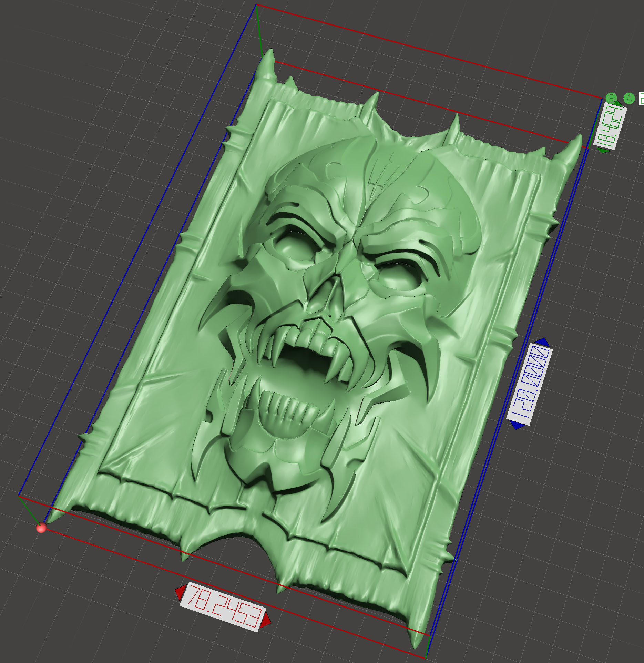Edit the red 78.2453 width dimension

point(223,607)
